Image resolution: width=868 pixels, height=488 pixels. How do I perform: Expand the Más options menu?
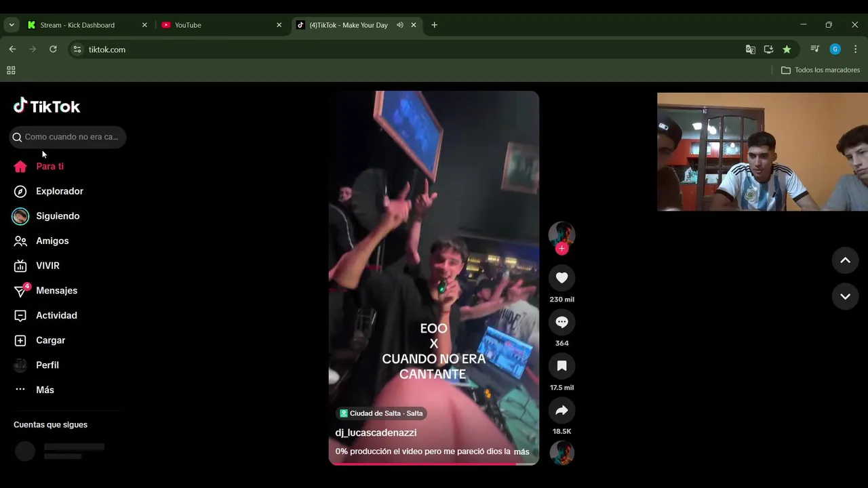(x=45, y=390)
